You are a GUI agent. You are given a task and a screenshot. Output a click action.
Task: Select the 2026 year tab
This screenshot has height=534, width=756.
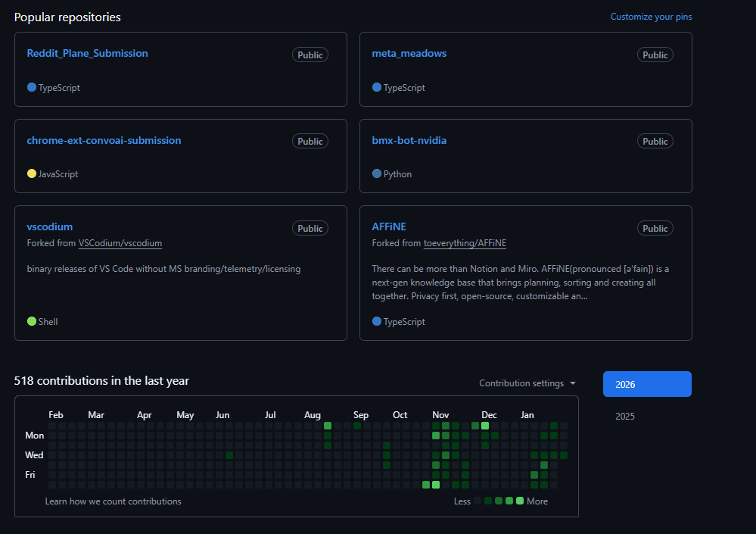pyautogui.click(x=647, y=384)
